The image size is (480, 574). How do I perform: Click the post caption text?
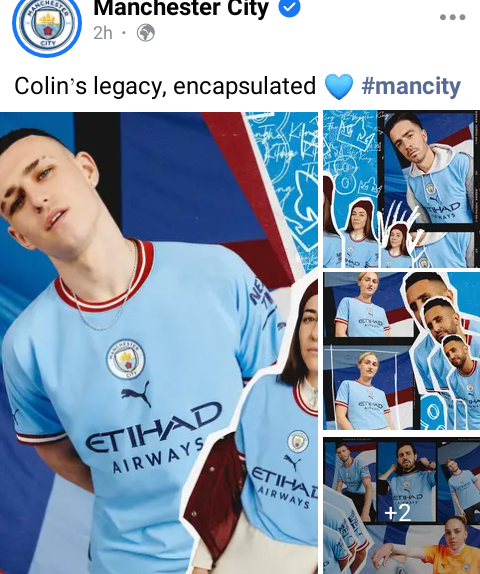(x=165, y=86)
